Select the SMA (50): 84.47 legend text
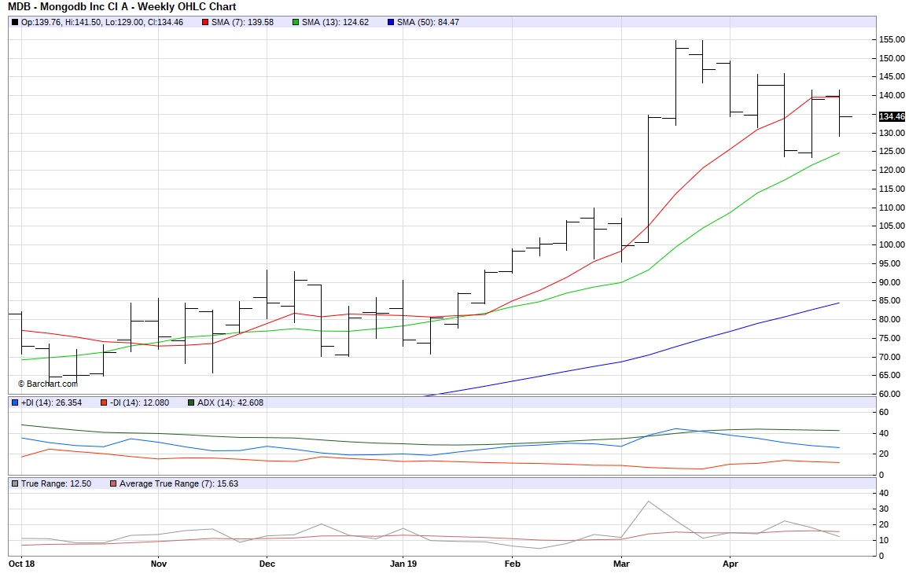909x588 pixels. [x=428, y=22]
